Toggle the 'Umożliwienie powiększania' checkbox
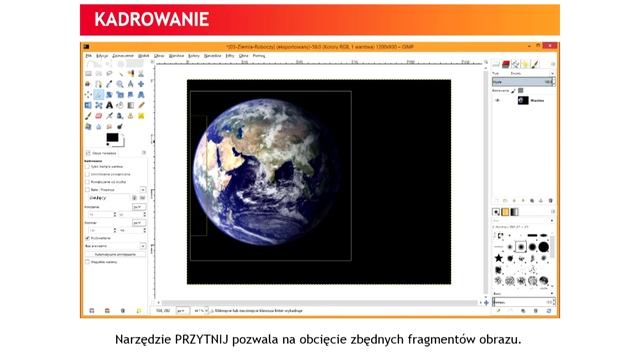Viewport: 640px width, 360px height. click(87, 174)
